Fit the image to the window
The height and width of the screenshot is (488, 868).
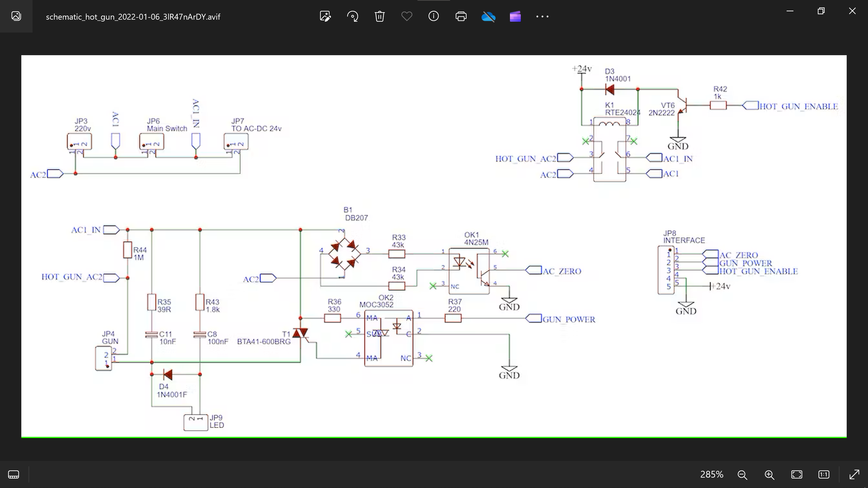point(797,474)
